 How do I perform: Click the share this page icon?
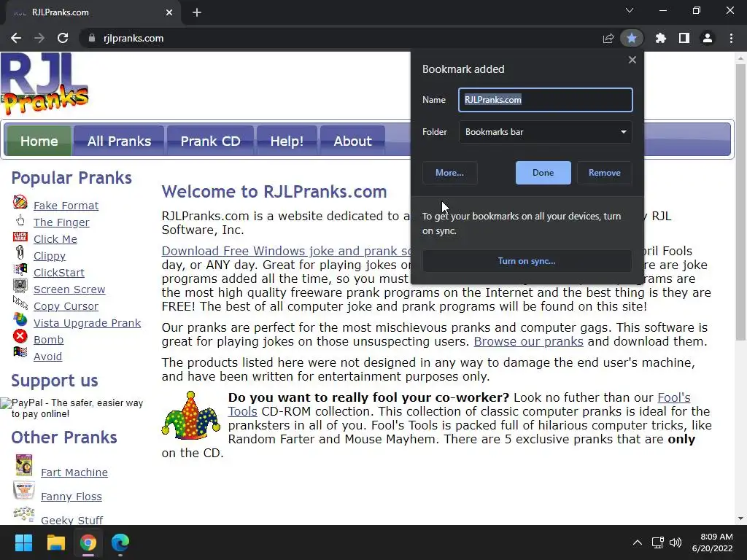(608, 38)
